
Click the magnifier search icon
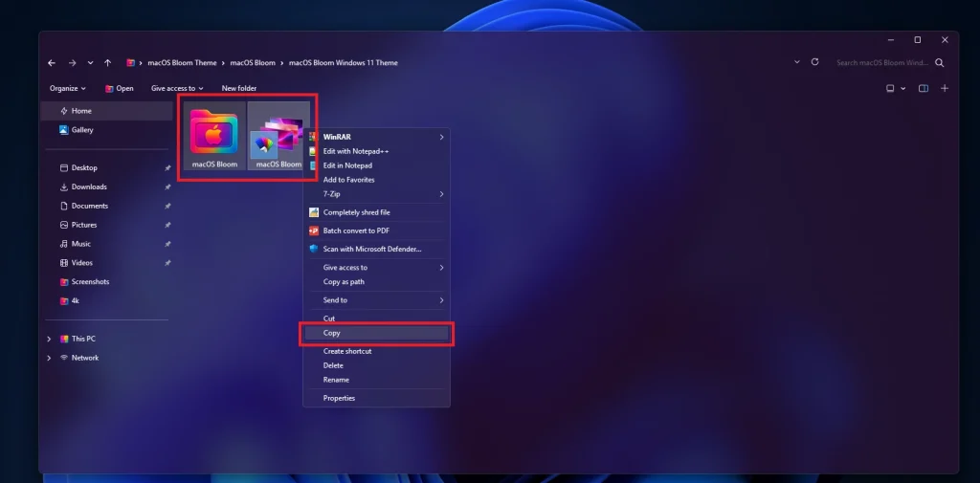pos(940,63)
